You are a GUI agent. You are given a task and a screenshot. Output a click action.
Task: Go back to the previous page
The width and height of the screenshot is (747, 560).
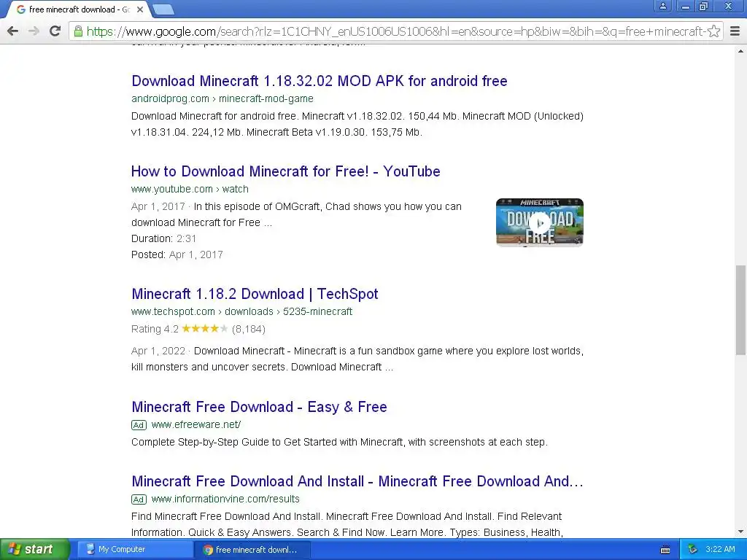click(x=13, y=31)
